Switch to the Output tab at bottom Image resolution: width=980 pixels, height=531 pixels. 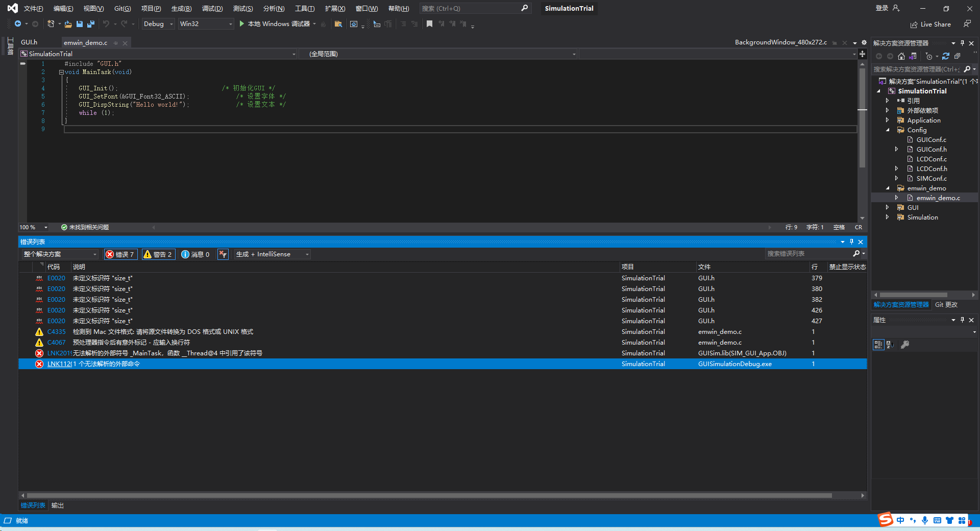58,505
